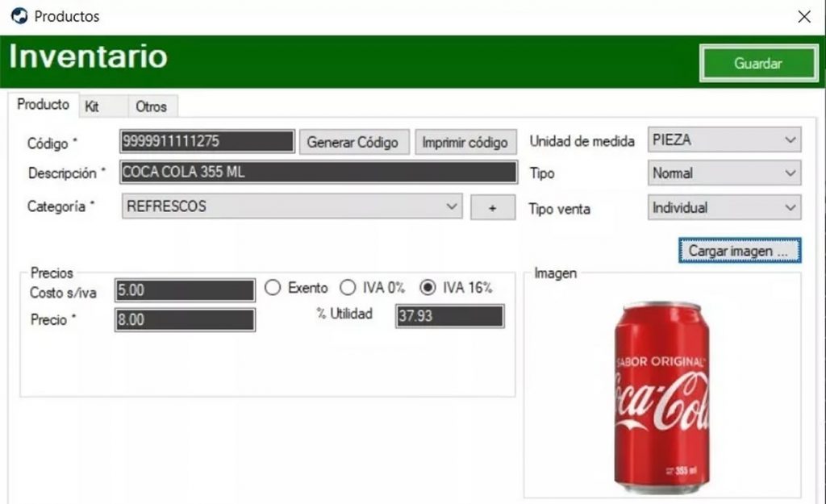Screen dimensions: 826x504
Task: Open the Tipo Normal dropdown
Action: pyautogui.click(x=724, y=173)
